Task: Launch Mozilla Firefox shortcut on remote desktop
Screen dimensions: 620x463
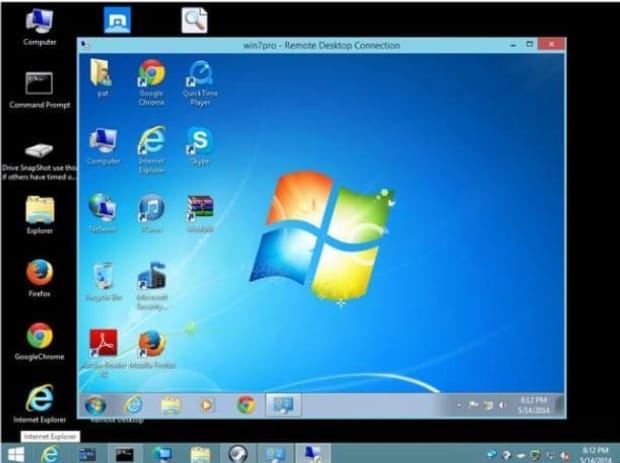Action: point(152,349)
